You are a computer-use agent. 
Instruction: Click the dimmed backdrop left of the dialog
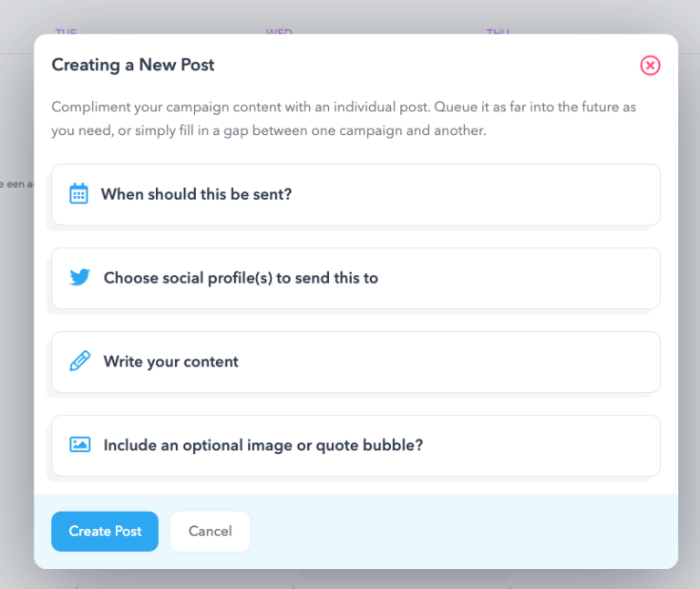[x=16, y=319]
